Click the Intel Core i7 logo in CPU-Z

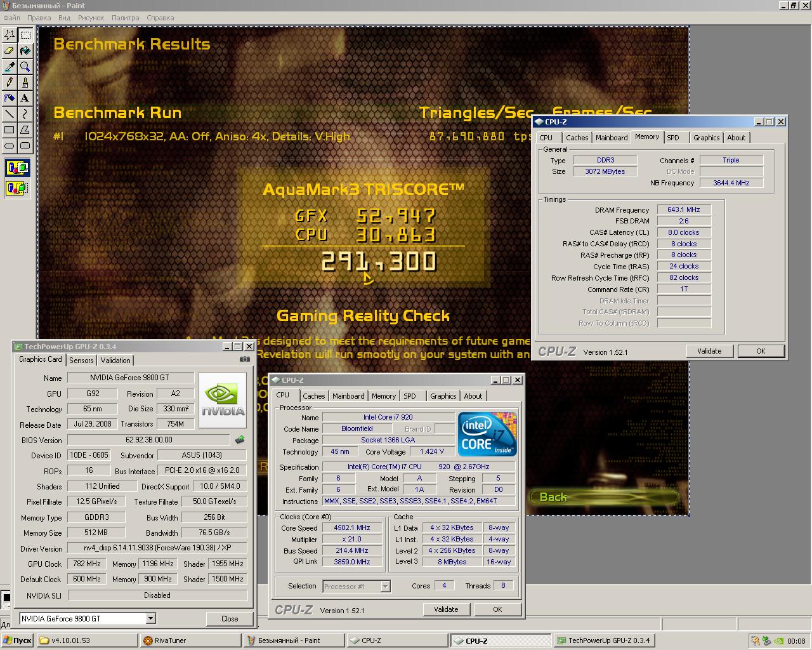tap(488, 434)
